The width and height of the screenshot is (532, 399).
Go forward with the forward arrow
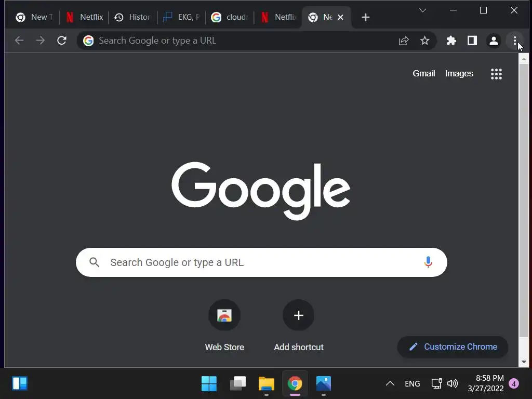(41, 41)
